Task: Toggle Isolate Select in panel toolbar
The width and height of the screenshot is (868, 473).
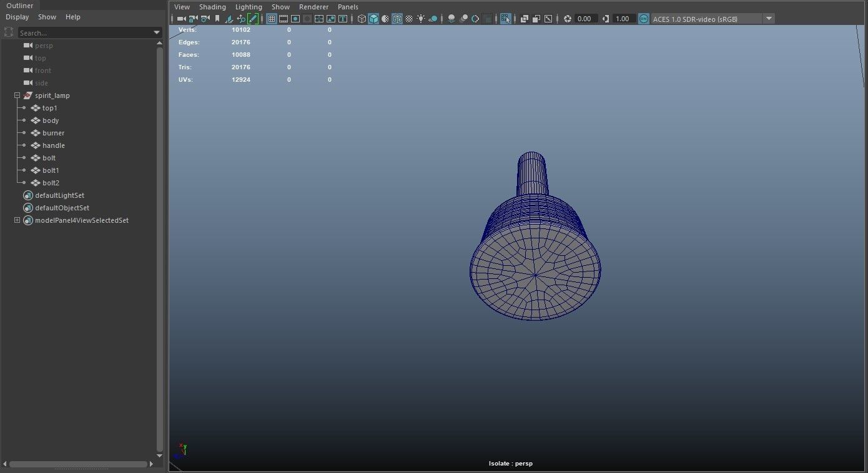Action: (x=506, y=19)
